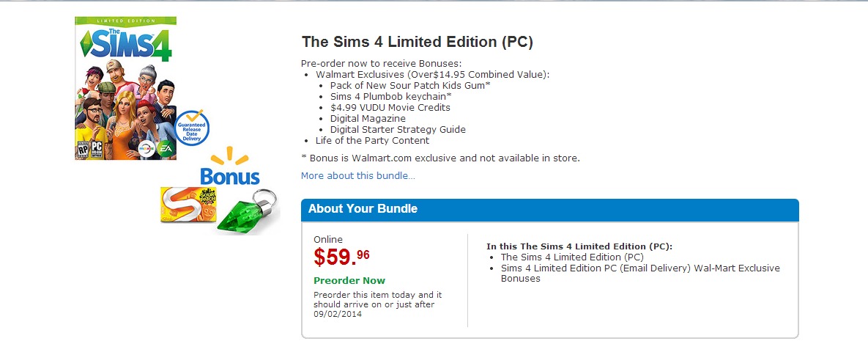Click the RP rating icon on the cover
The height and width of the screenshot is (344, 868).
[x=81, y=150]
